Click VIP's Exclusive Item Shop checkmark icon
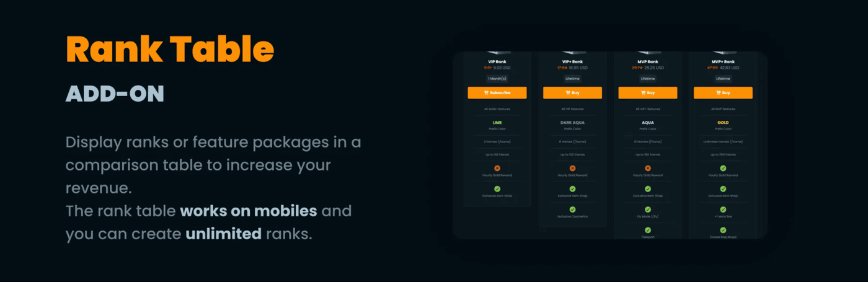The height and width of the screenshot is (282, 868). 497,189
